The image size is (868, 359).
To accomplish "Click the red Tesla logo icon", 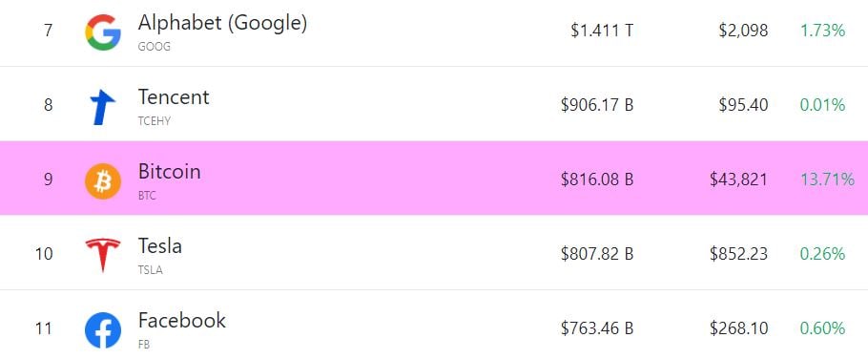I will point(103,255).
